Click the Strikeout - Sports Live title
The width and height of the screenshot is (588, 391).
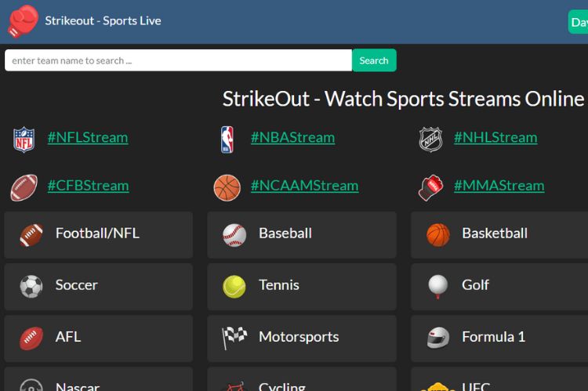(103, 20)
